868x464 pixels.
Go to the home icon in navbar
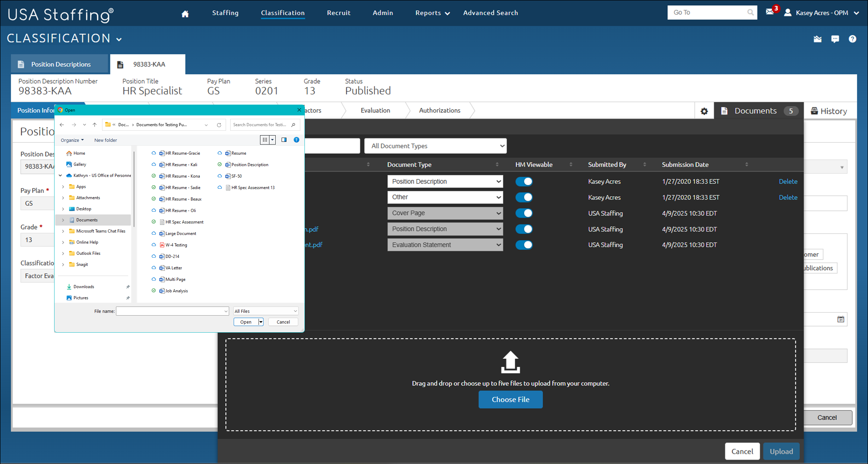(x=185, y=14)
